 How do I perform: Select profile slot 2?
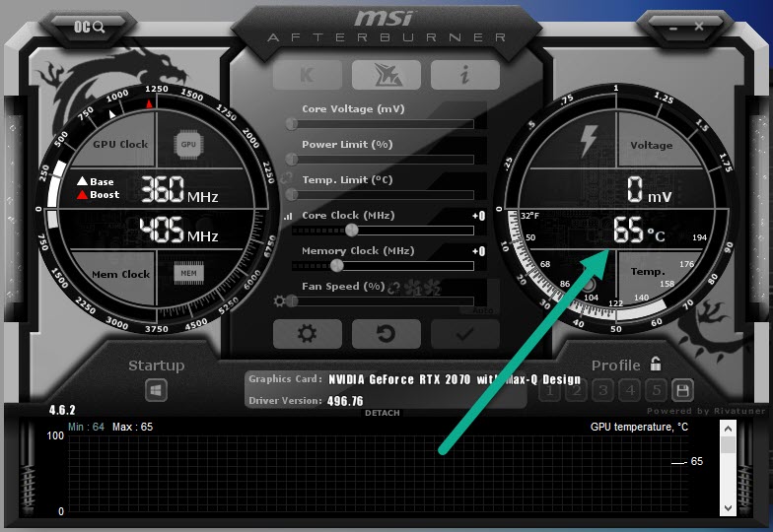[x=576, y=390]
